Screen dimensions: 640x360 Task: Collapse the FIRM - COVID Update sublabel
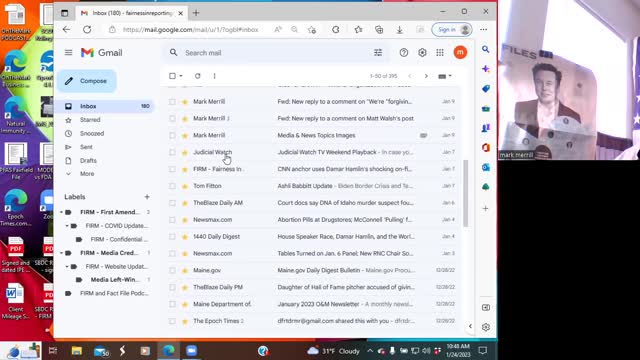pyautogui.click(x=67, y=226)
